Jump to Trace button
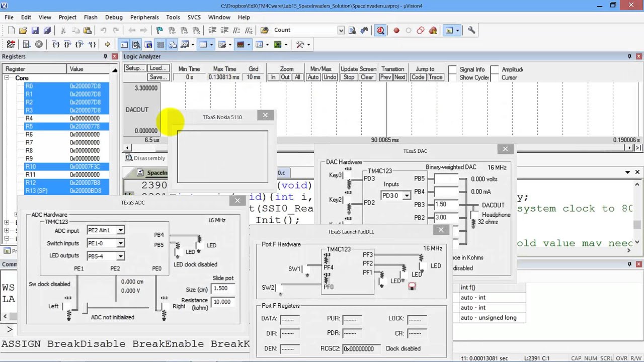Viewport: 644px width, 362px height. (x=435, y=77)
